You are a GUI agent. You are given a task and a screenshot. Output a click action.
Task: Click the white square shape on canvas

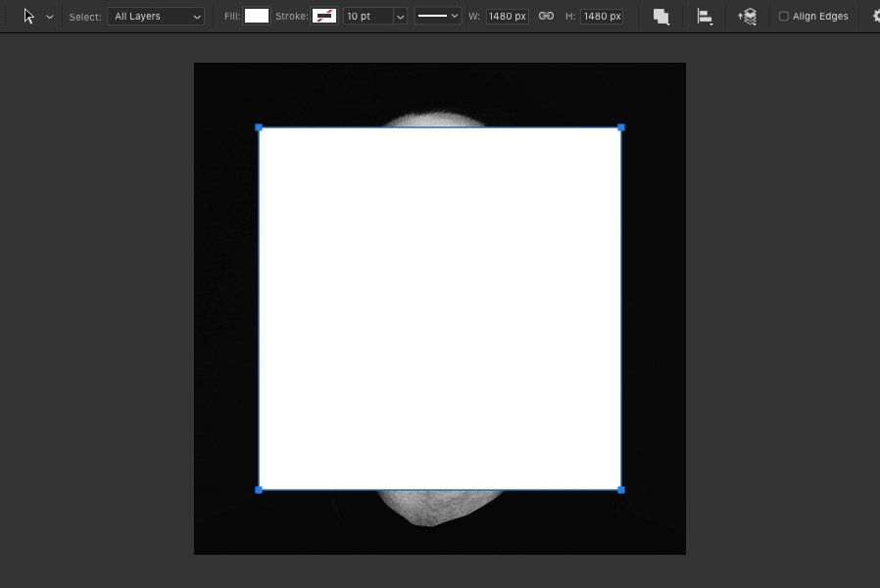pos(440,309)
